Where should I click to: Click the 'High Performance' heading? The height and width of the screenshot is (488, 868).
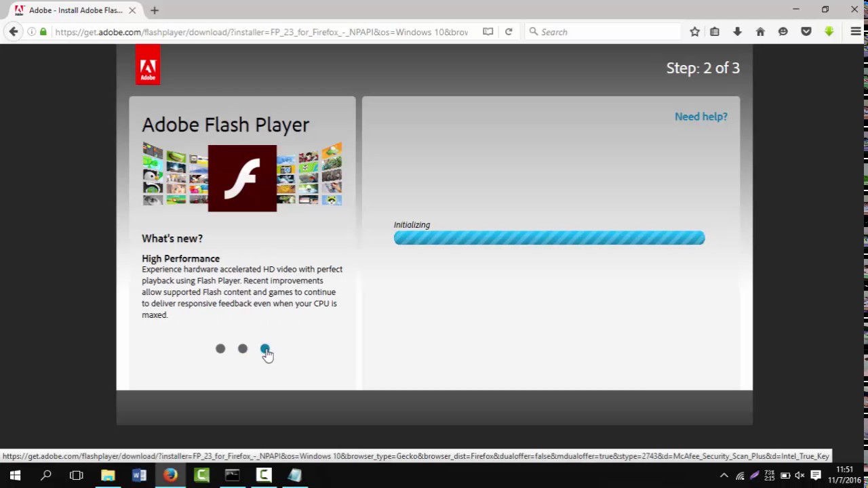point(181,258)
